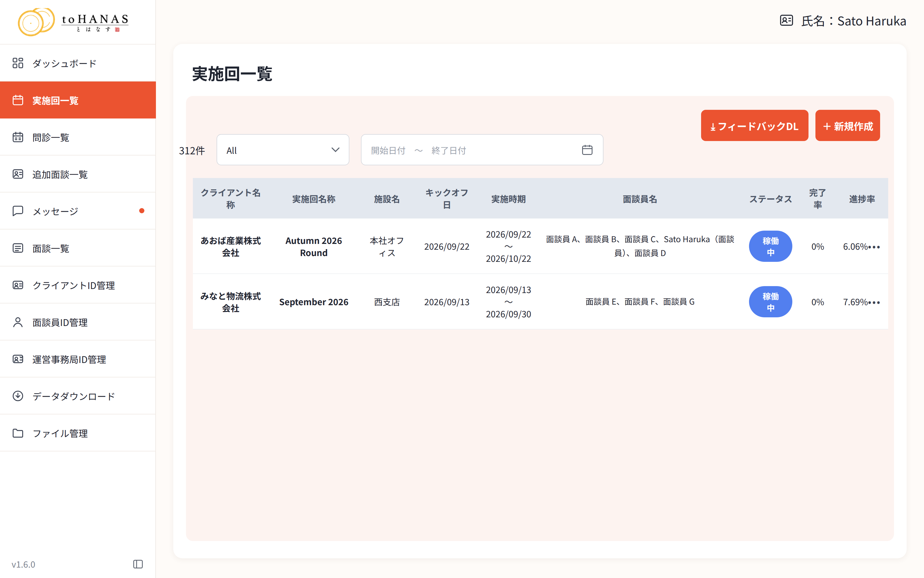Click the キックオフ日 column header

pyautogui.click(x=447, y=199)
